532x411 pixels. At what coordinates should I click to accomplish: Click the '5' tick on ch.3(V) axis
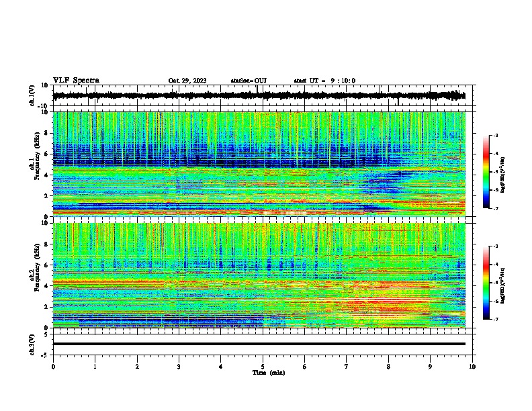coord(47,334)
